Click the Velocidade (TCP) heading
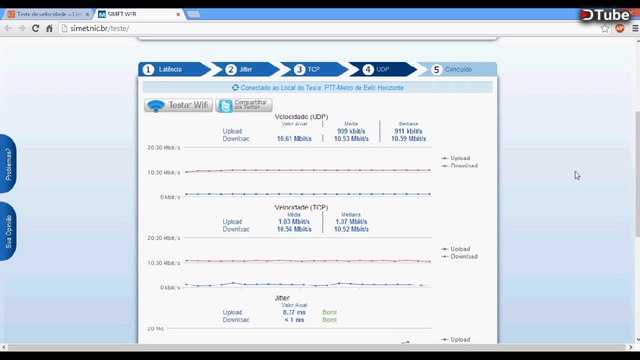 tap(301, 207)
